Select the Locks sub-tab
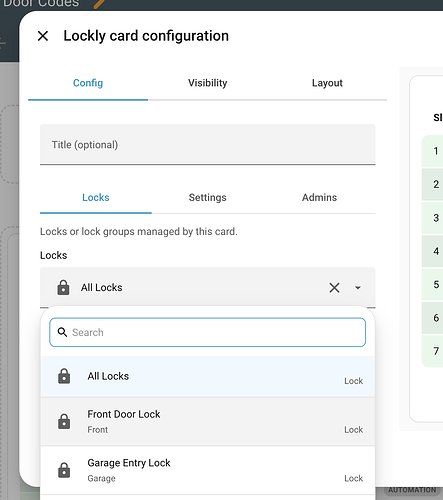The height and width of the screenshot is (500, 443). tap(96, 197)
